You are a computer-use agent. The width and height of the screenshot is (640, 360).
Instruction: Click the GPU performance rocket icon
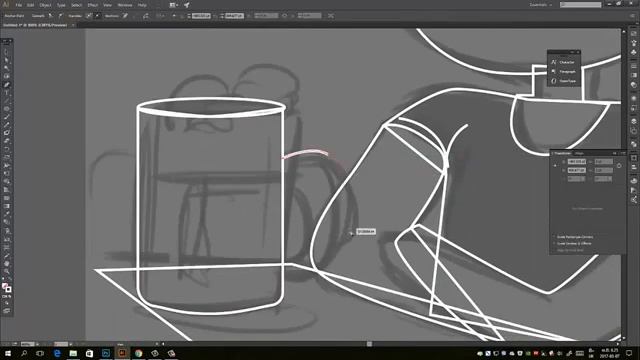click(187, 5)
